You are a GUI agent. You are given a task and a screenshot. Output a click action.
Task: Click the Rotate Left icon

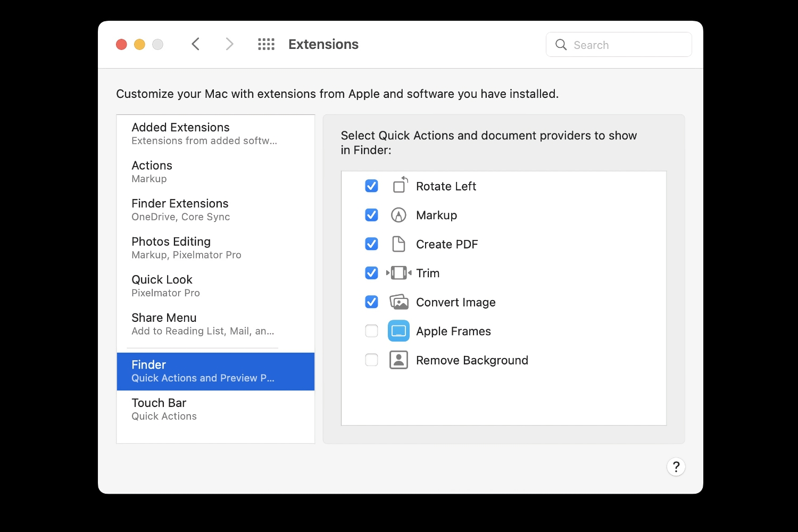click(400, 185)
